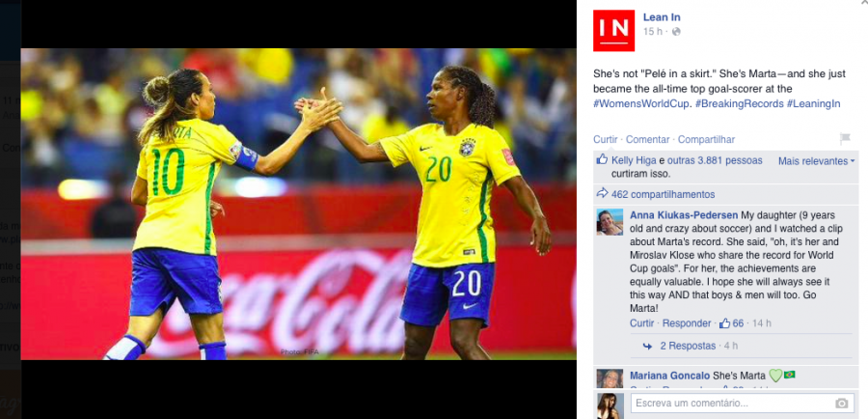The width and height of the screenshot is (868, 419).
Task: Open the #WomensWorldCup hashtag link
Action: pos(641,103)
